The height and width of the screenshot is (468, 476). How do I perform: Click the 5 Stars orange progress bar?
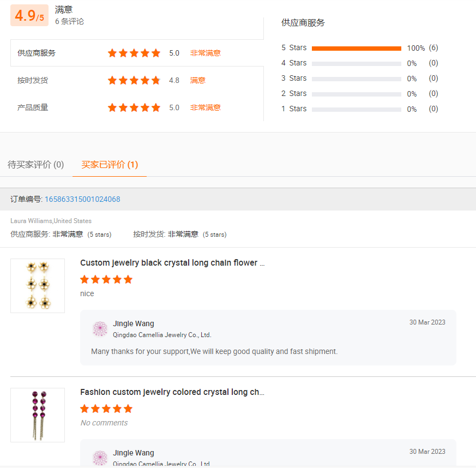[x=356, y=49]
